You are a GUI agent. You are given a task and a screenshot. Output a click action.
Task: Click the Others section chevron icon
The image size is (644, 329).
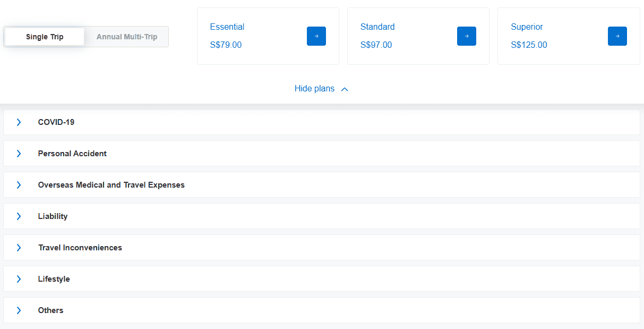click(x=19, y=310)
